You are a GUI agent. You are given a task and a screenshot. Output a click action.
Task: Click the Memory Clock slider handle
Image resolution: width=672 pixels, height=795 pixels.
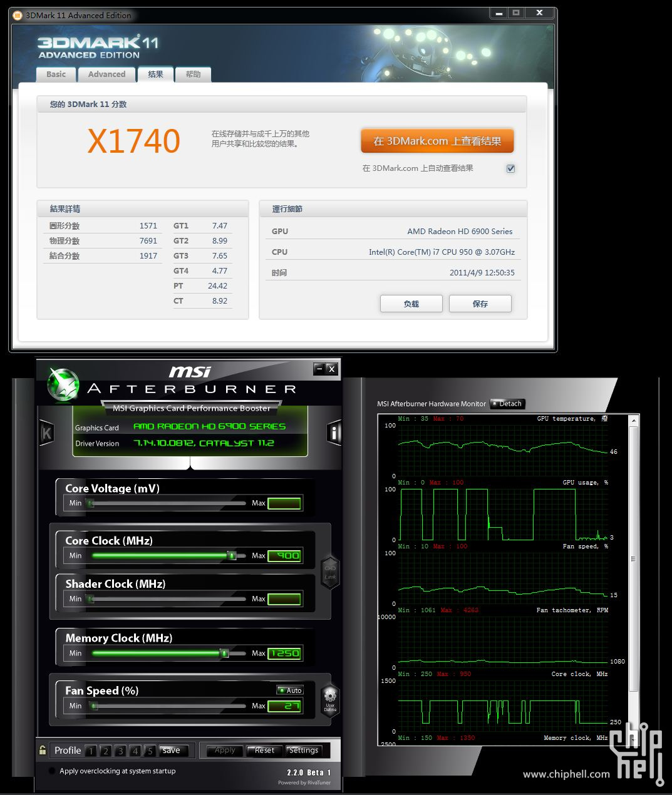224,653
